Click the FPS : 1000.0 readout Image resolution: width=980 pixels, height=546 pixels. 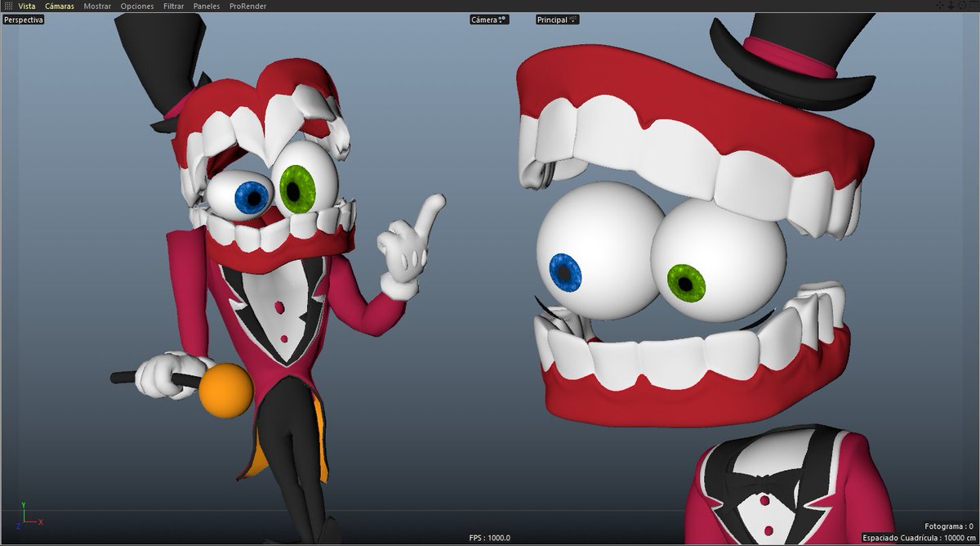(490, 538)
